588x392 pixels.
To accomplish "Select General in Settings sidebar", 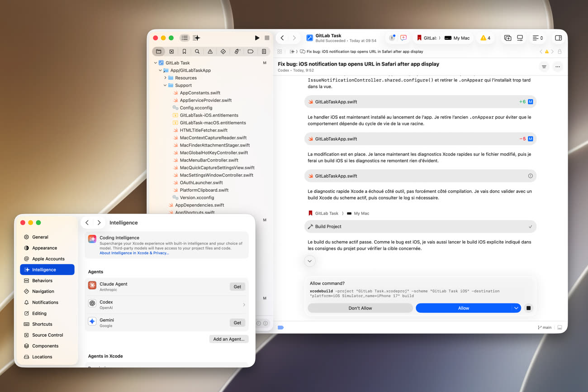I will (x=47, y=237).
